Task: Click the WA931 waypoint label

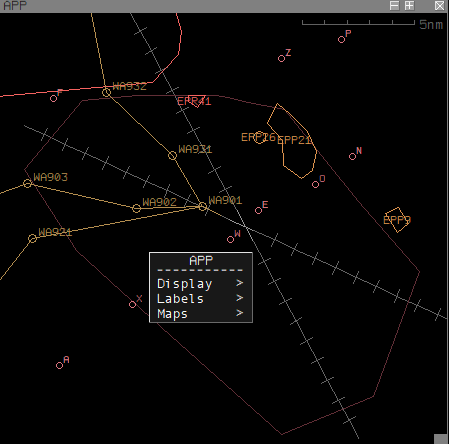Action: point(195,149)
